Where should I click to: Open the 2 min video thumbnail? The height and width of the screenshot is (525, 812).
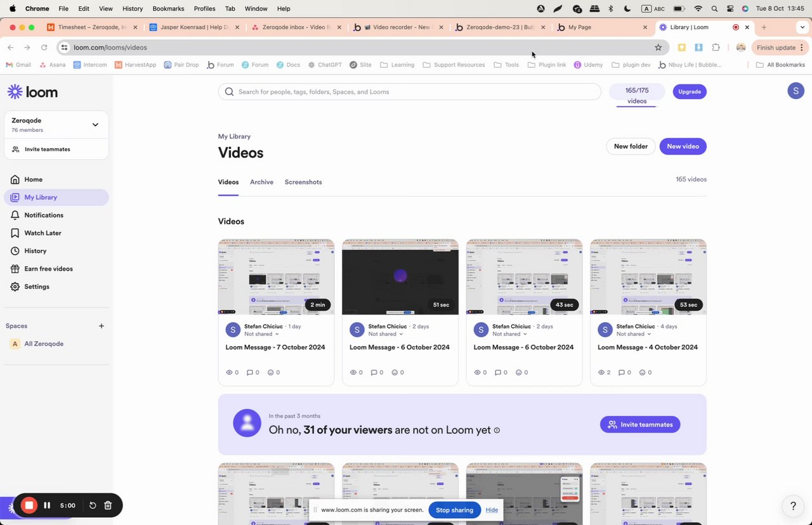tap(276, 276)
